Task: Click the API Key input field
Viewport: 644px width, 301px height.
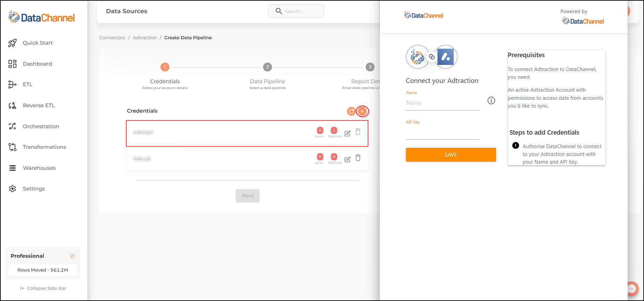Action: [443, 133]
